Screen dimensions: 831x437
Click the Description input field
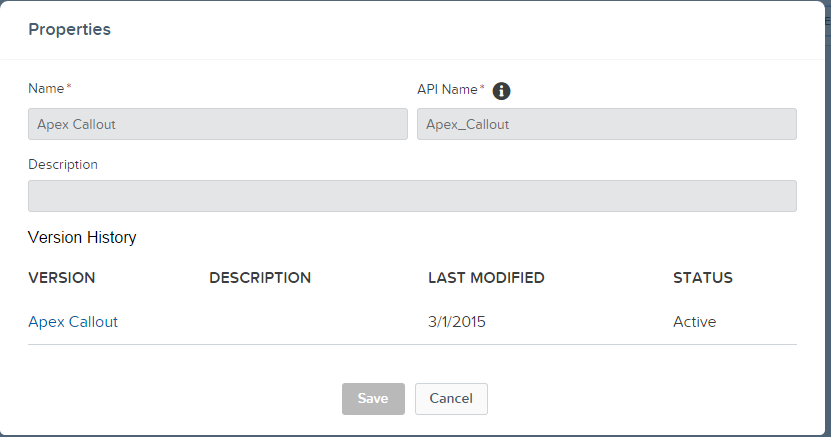coord(412,196)
